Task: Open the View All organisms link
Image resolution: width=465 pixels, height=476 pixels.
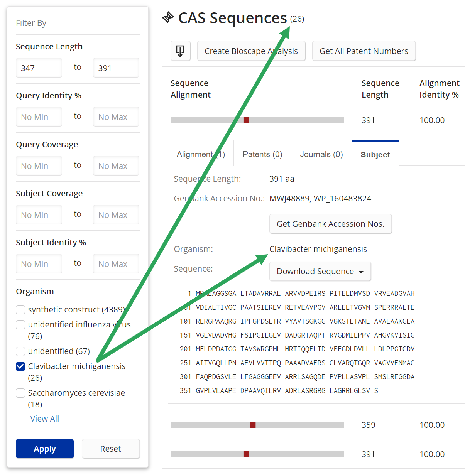Action: [45, 419]
